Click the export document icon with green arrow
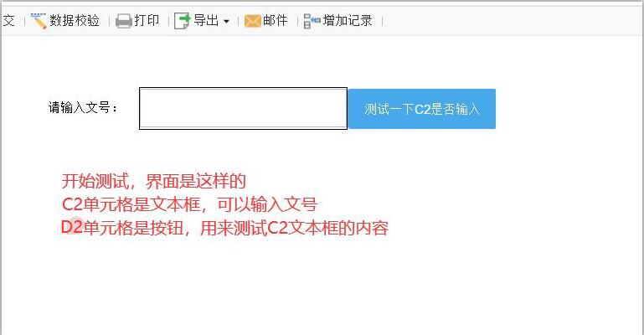 [183, 21]
